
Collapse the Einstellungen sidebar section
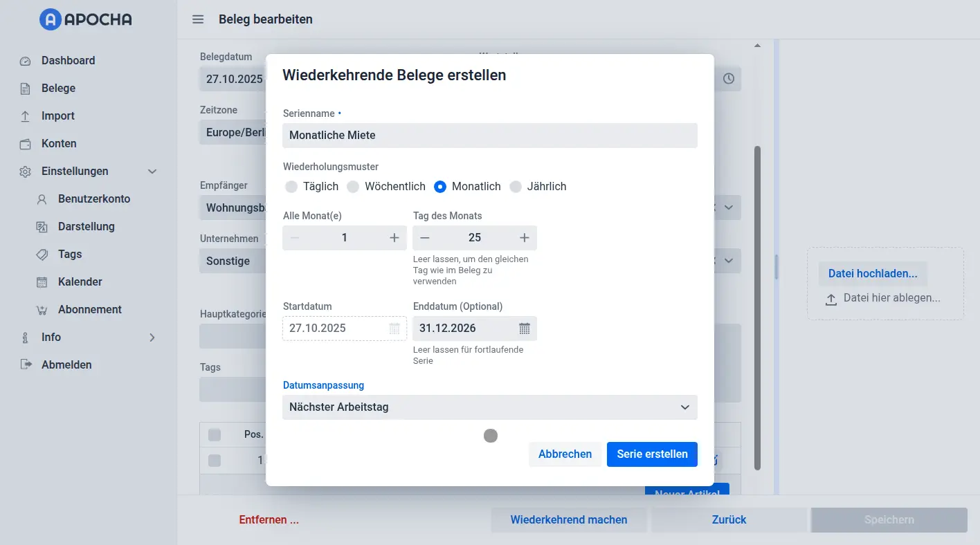pos(152,172)
